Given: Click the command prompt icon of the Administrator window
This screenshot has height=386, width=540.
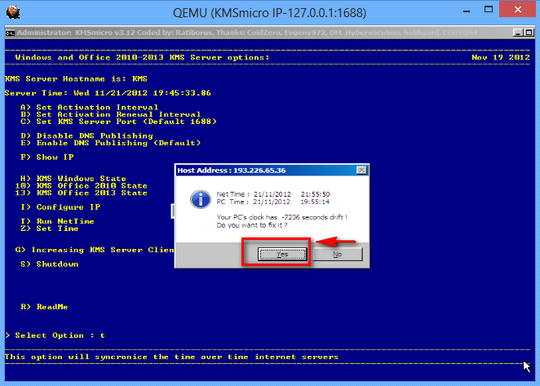Looking at the screenshot, I should coord(10,33).
